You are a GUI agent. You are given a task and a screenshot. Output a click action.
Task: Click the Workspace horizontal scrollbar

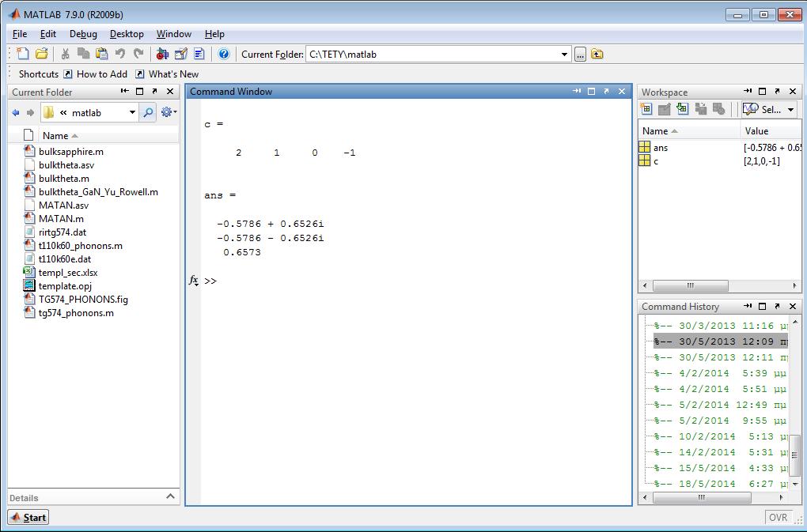tap(690, 285)
